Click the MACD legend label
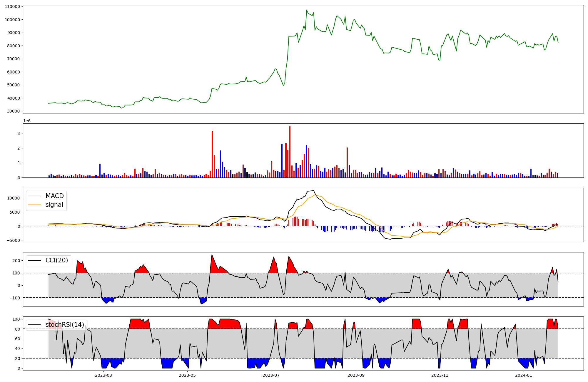This screenshot has width=588, height=382. coord(54,196)
